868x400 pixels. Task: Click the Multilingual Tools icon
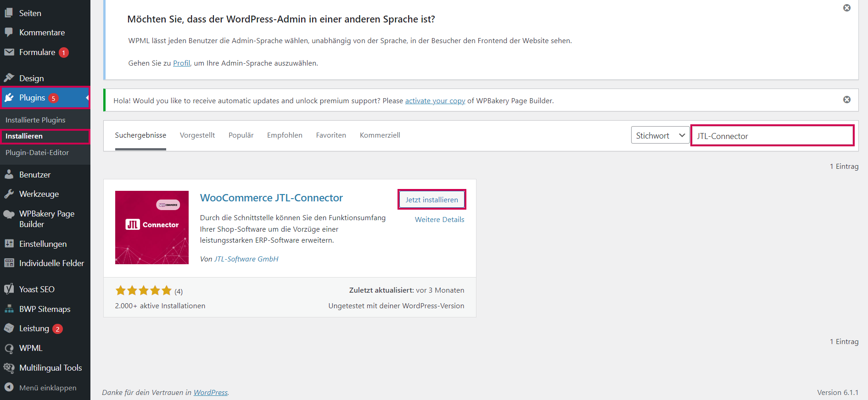tap(9, 367)
